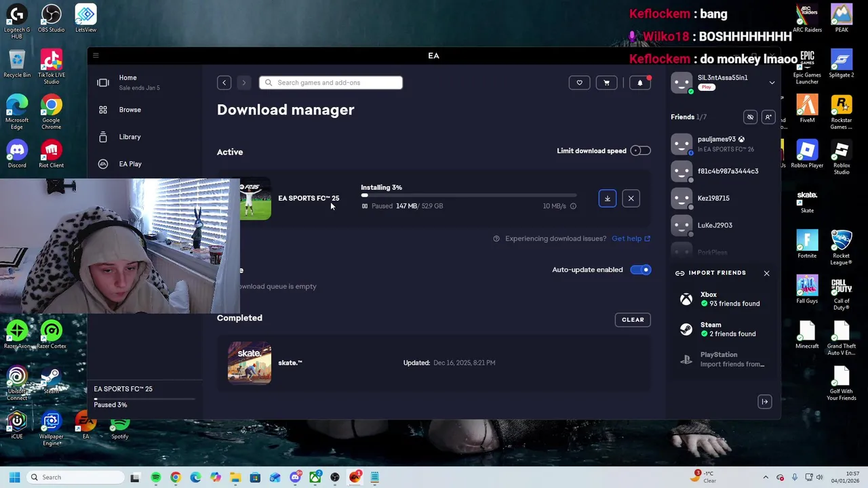
Task: Import friends from PlayStation
Action: coord(723,359)
